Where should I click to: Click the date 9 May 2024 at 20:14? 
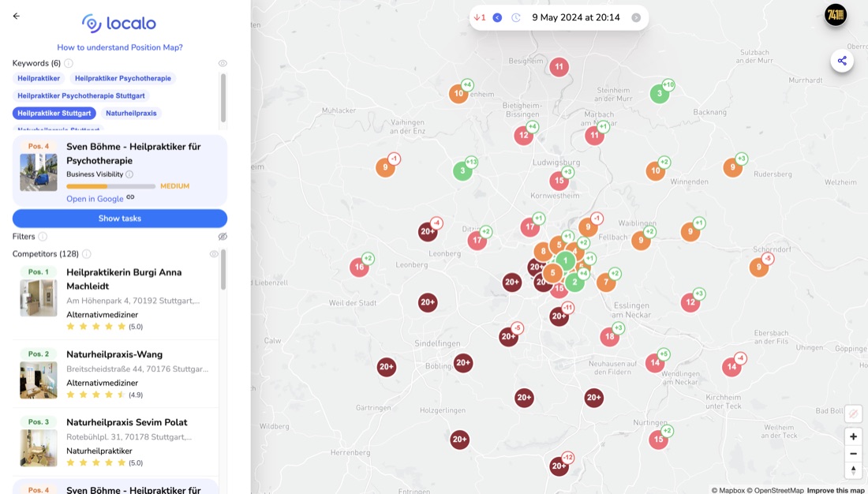(576, 17)
